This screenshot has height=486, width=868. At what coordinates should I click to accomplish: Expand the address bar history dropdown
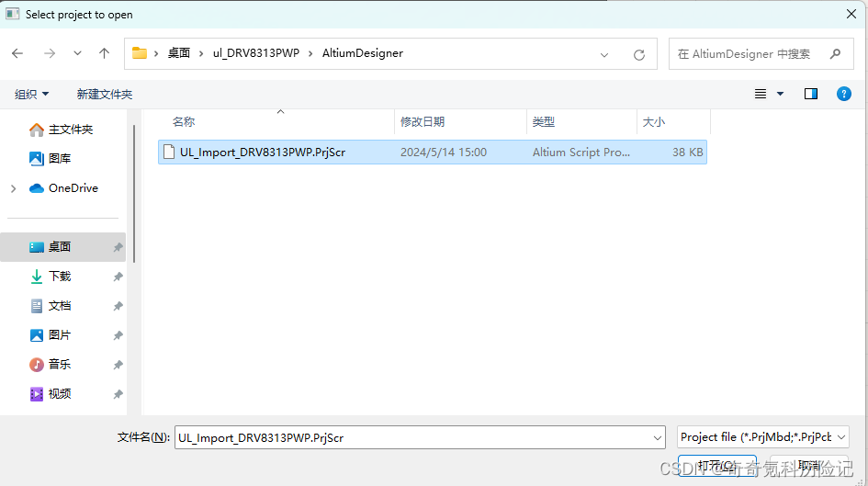[604, 55]
